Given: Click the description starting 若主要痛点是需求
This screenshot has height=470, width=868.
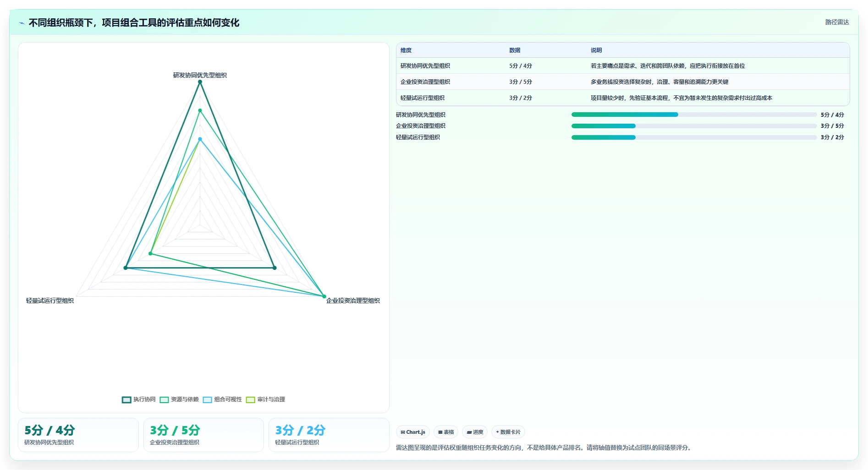Looking at the screenshot, I should pos(668,66).
